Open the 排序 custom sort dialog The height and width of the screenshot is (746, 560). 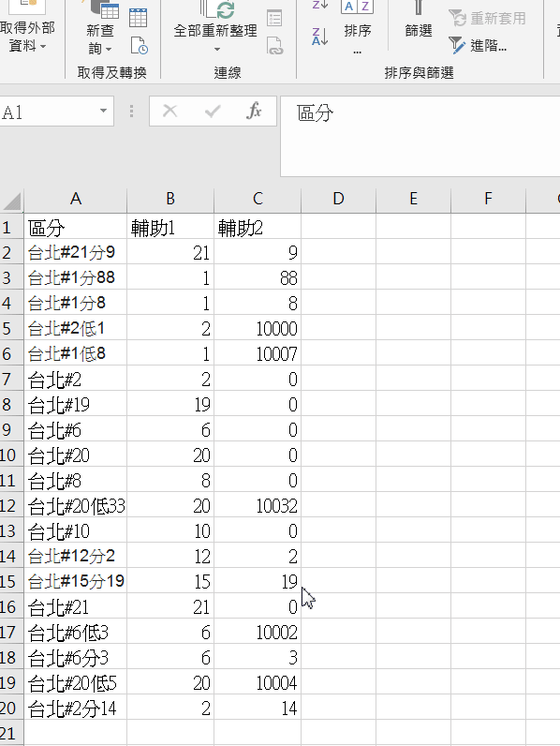pyautogui.click(x=357, y=28)
